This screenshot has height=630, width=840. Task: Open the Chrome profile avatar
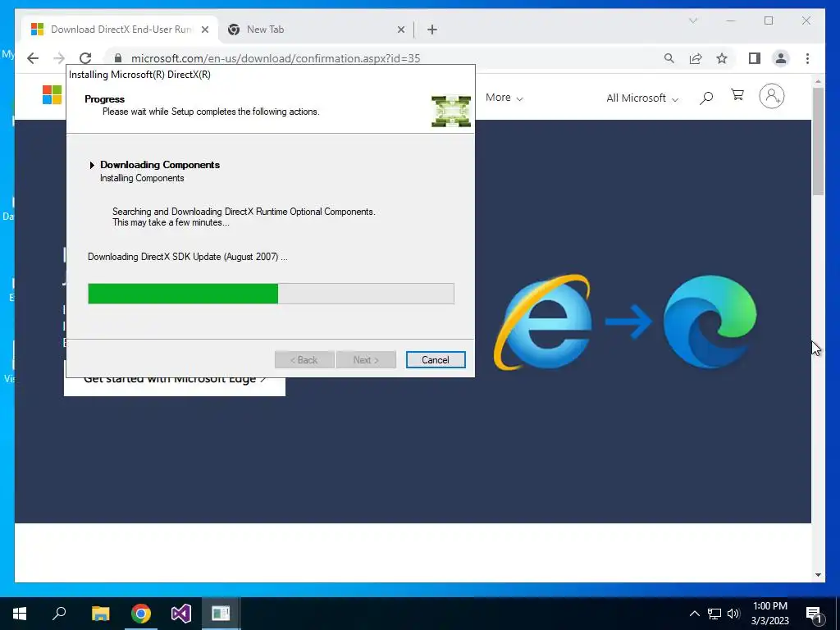(x=781, y=58)
